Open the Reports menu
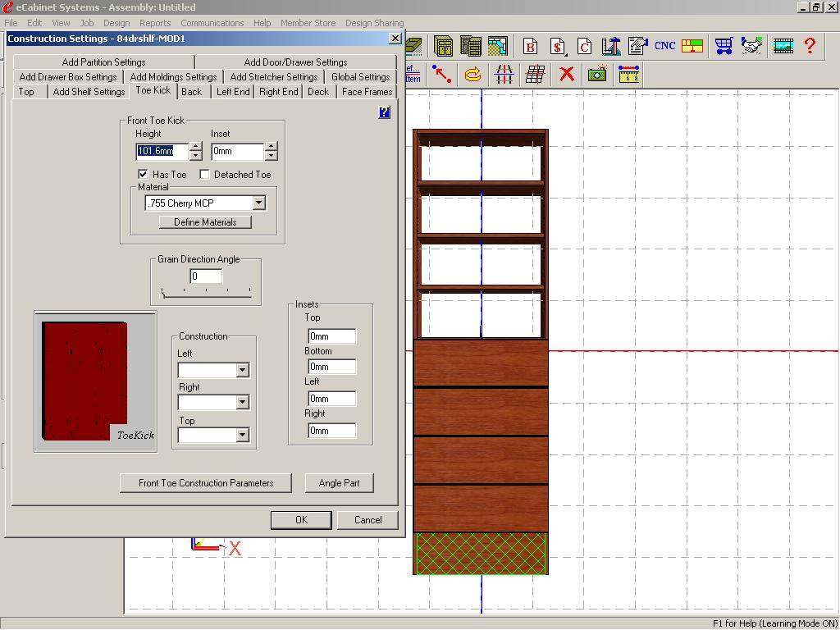Image resolution: width=840 pixels, height=630 pixels. pyautogui.click(x=155, y=23)
